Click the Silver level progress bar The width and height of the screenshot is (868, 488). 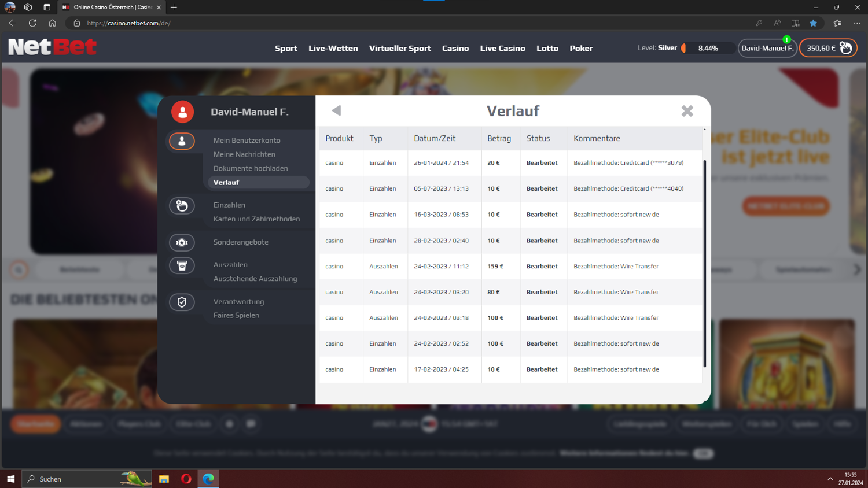pyautogui.click(x=707, y=48)
